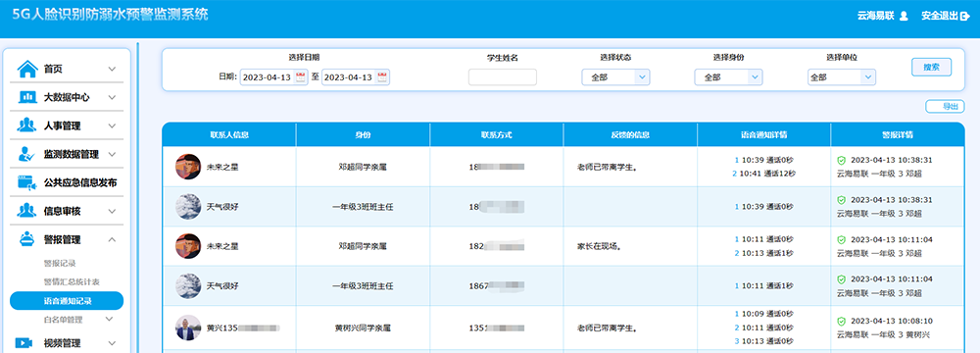Click the avatar of 未来之星 in first row
Viewport: 980px width, 353px height.
(x=188, y=167)
